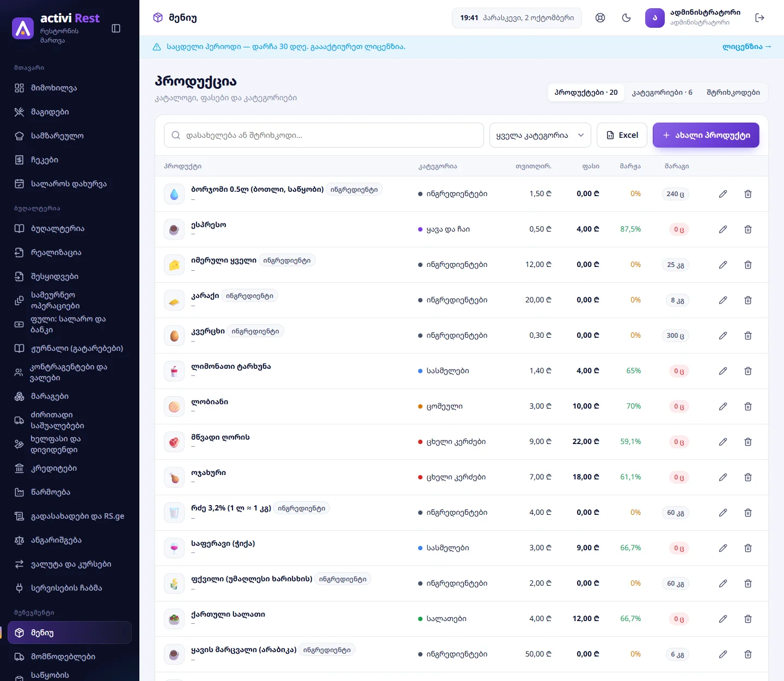The width and height of the screenshot is (784, 681).
Task: Delete the ლიმონათი ტარხუნა product
Action: click(748, 371)
